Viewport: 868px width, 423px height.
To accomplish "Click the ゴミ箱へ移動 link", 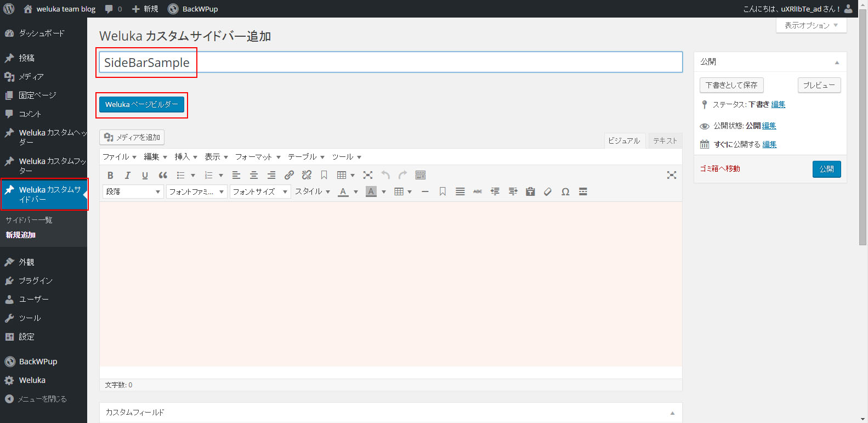I will 720,169.
